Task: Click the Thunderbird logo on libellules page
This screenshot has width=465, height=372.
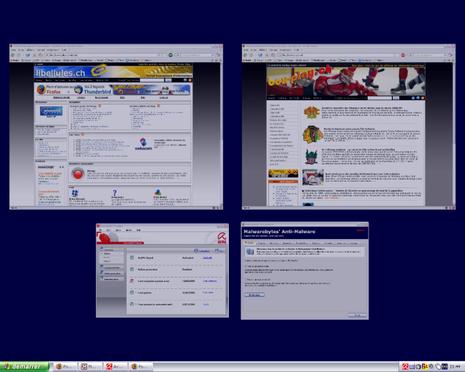Action: 79,89
